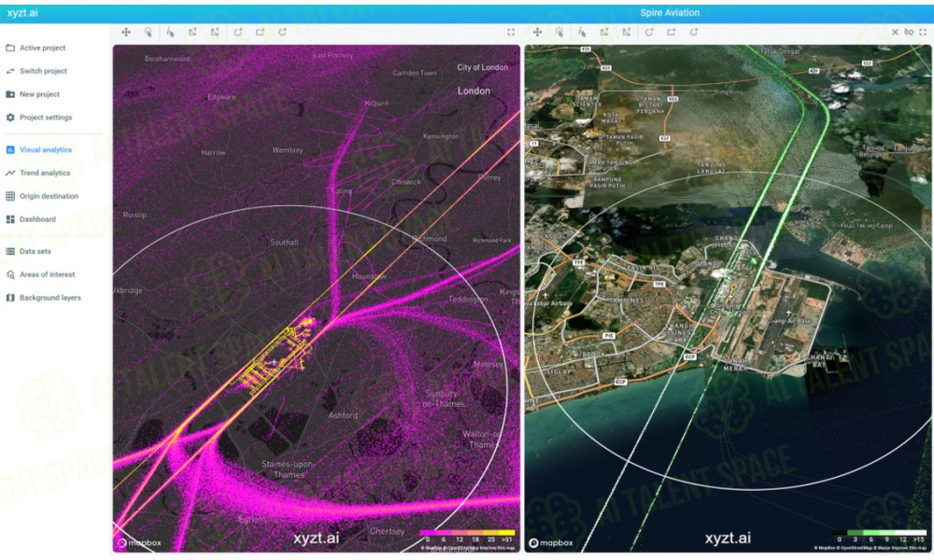Open Background layers settings
The width and height of the screenshot is (934, 560).
tap(43, 298)
